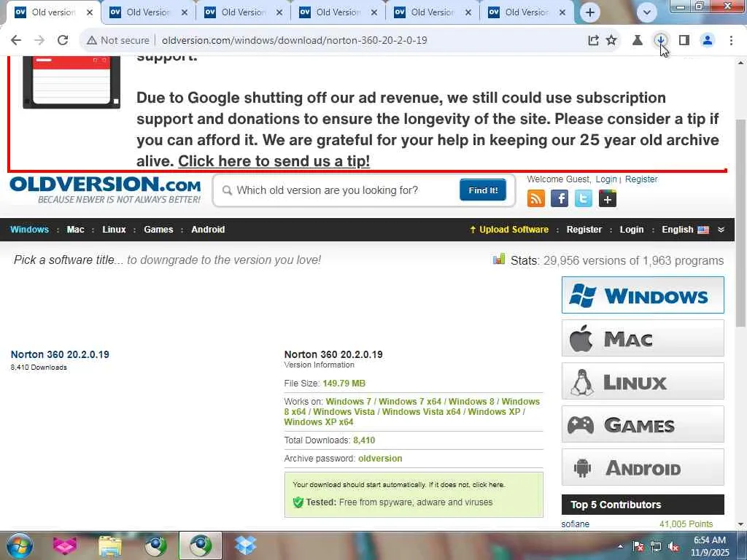Screen dimensions: 747x560
Task: Toggle the browser side panel
Action: coord(684,41)
